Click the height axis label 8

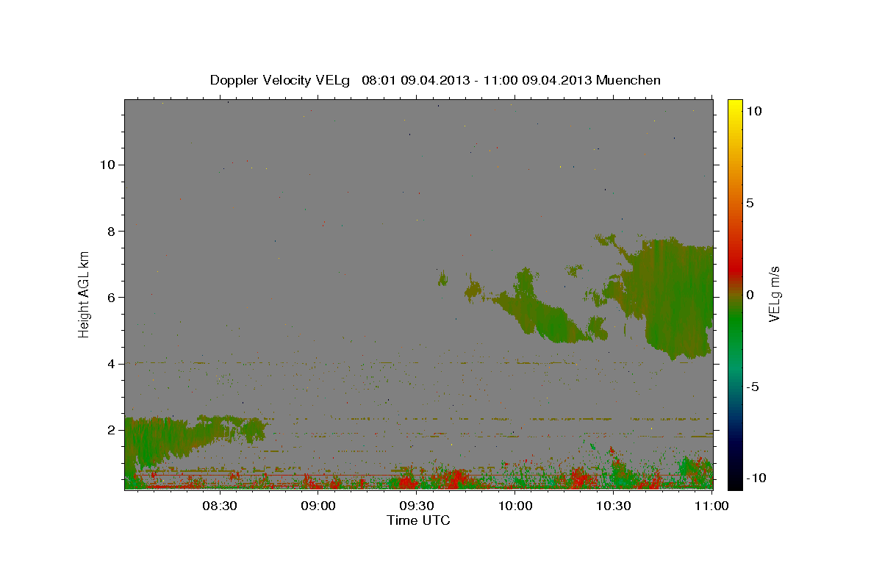[111, 232]
